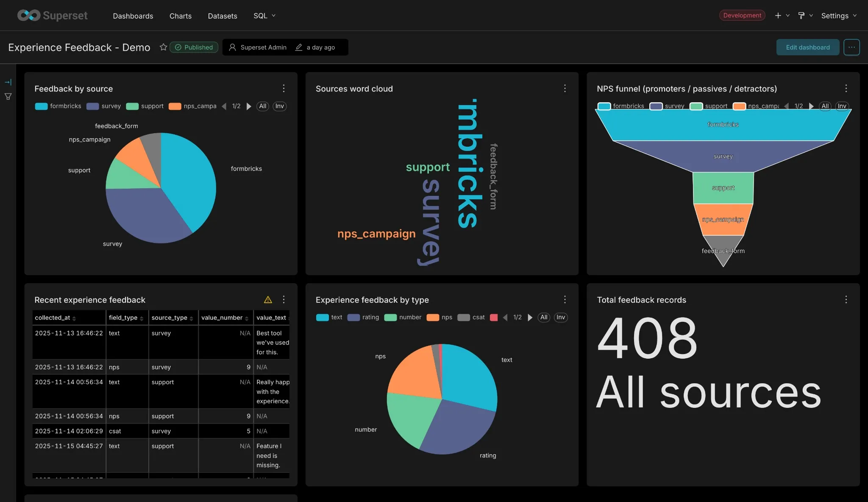Open the plus new-item dropdown
868x502 pixels.
point(782,16)
